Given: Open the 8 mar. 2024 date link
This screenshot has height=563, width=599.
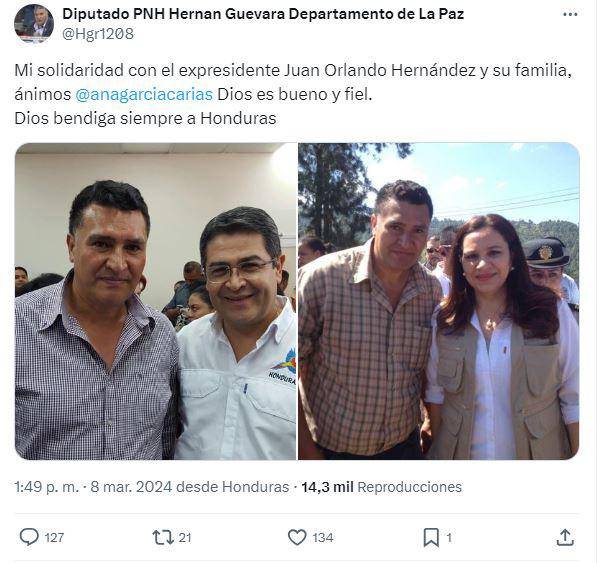Looking at the screenshot, I should tap(131, 487).
